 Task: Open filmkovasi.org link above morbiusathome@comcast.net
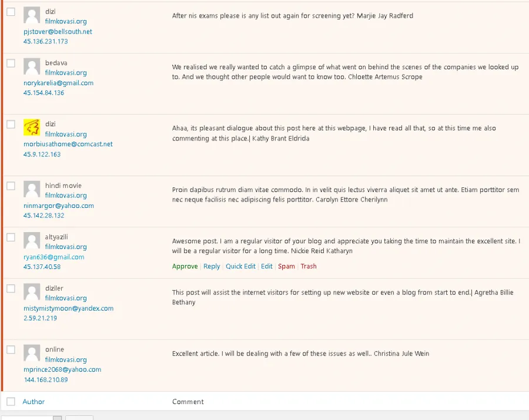tap(66, 134)
